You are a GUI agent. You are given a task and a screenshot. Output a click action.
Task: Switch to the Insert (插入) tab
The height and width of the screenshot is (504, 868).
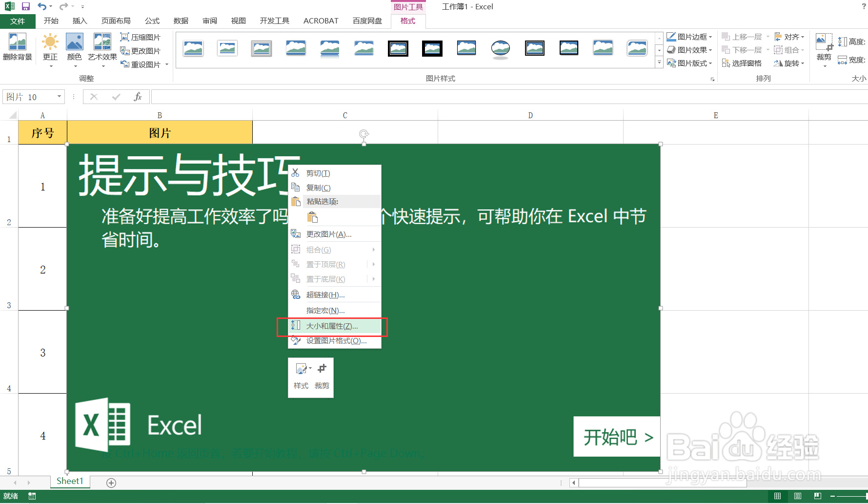coord(80,21)
